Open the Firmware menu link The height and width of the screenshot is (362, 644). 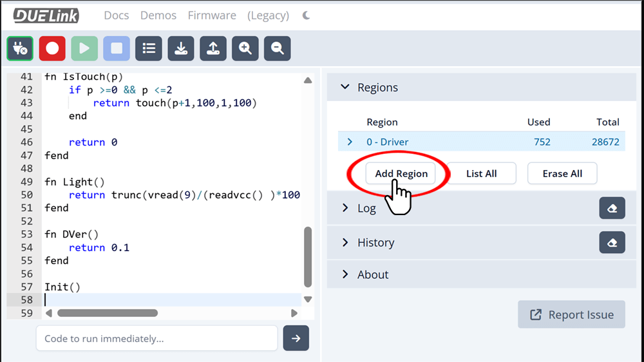click(212, 15)
